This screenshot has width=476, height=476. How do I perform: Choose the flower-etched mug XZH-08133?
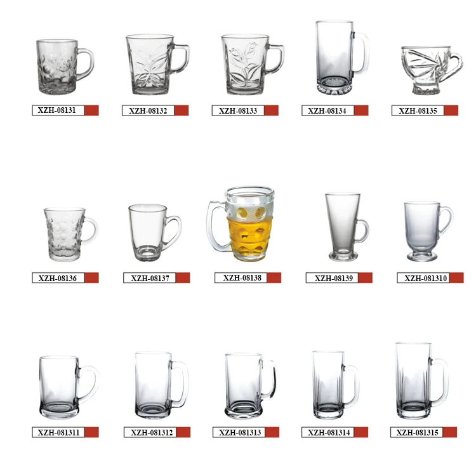point(253,65)
